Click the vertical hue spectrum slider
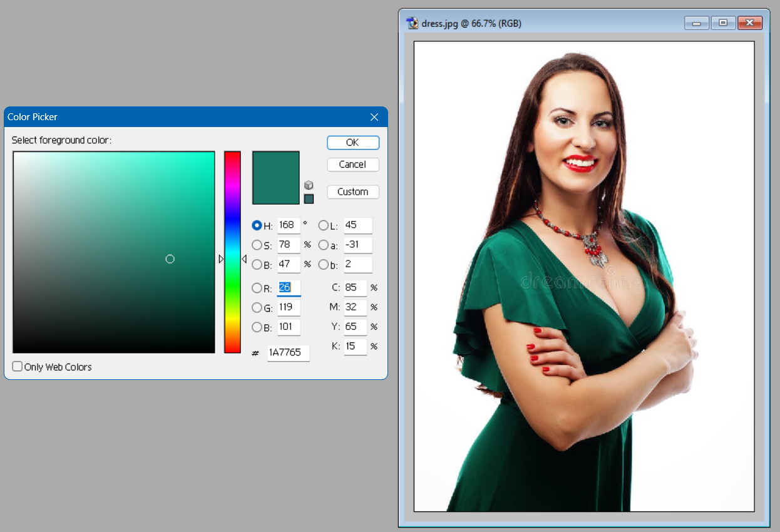The width and height of the screenshot is (780, 532). click(232, 252)
